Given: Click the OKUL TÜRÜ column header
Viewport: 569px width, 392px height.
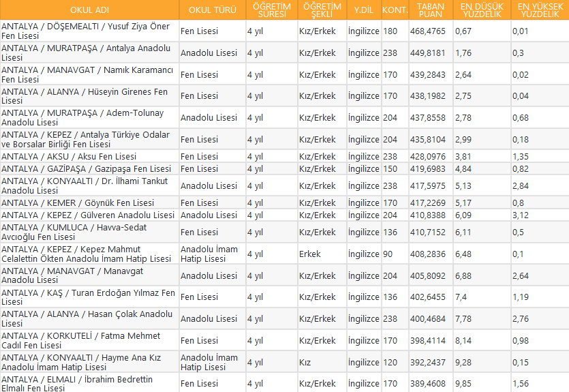Looking at the screenshot, I should pyautogui.click(x=212, y=10).
